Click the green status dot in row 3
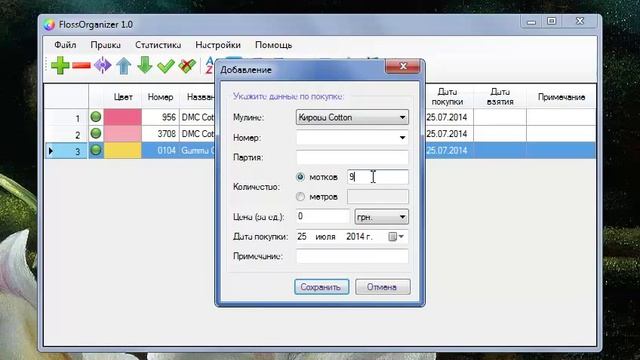This screenshot has height=360, width=640. [x=96, y=150]
